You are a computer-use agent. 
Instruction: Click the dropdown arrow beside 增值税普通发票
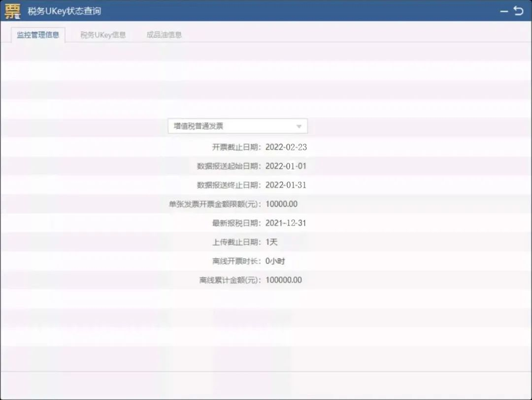299,126
